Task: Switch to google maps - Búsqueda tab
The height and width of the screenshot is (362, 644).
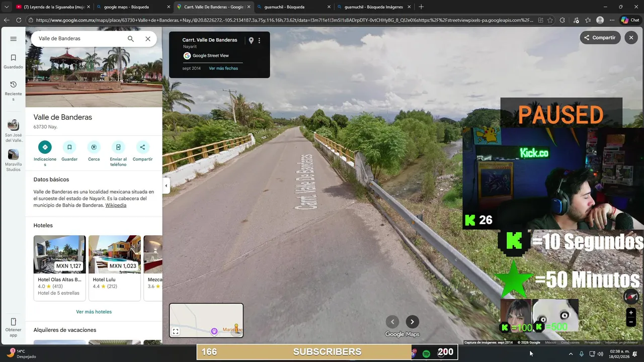Action: coord(133,7)
